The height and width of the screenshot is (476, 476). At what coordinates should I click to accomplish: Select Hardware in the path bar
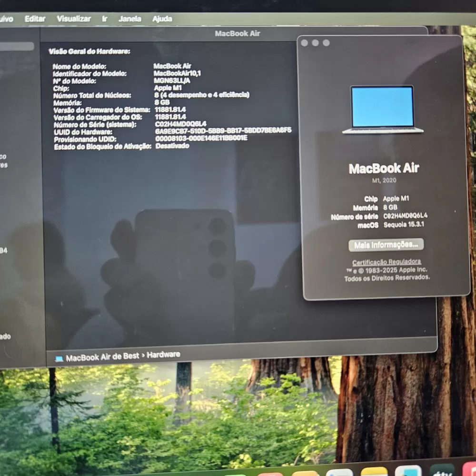point(163,355)
